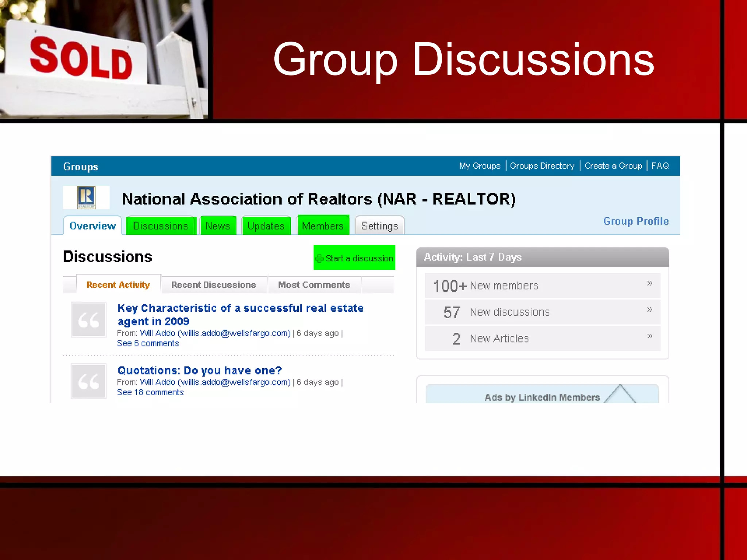Click the New discussions activity row
This screenshot has width=747, height=560.
pyautogui.click(x=542, y=312)
